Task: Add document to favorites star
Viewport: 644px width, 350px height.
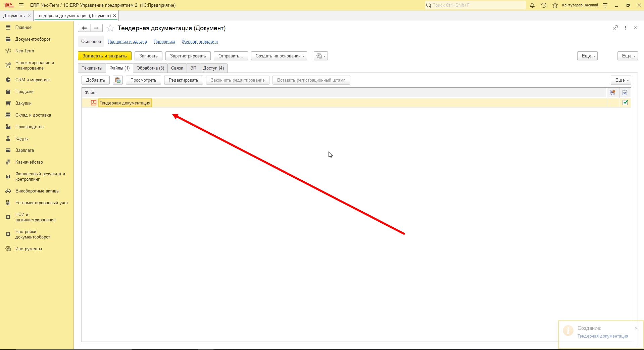Action: [110, 28]
